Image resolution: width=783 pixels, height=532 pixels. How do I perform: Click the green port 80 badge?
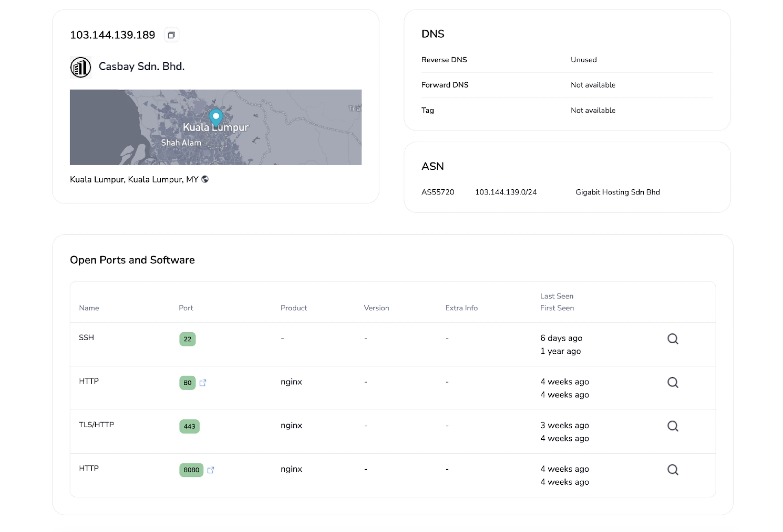(187, 383)
